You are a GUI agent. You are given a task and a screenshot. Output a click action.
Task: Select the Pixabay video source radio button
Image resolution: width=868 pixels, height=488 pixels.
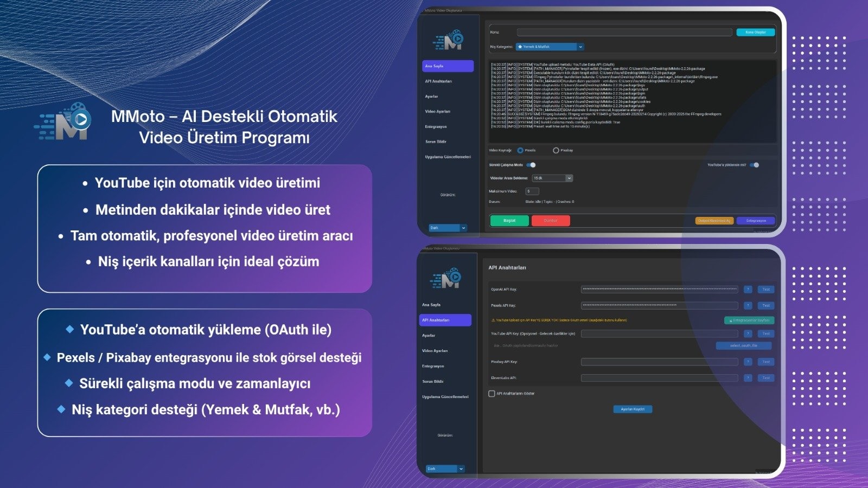click(556, 150)
